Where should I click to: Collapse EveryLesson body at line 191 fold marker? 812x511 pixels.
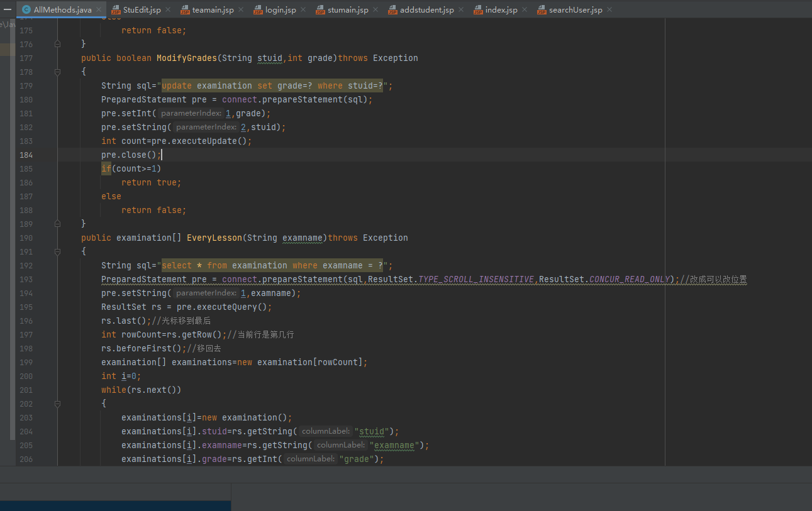[57, 251]
